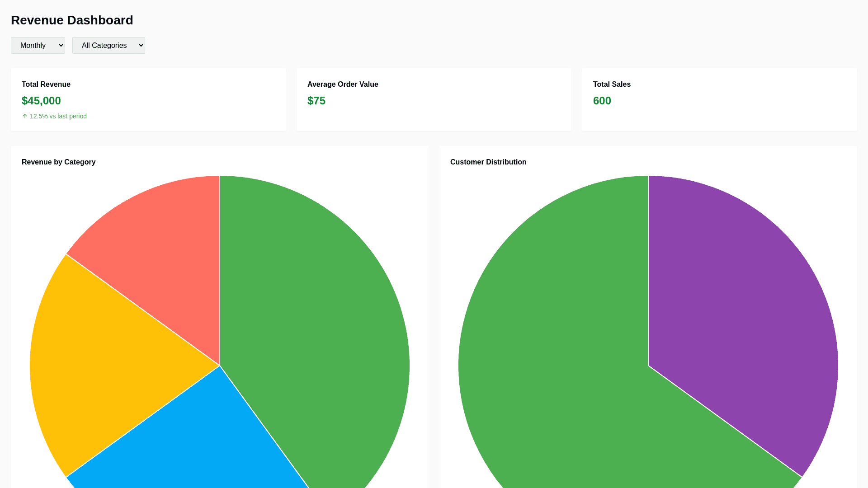Click the Average Order Value label
This screenshot has height=488, width=868.
click(343, 84)
